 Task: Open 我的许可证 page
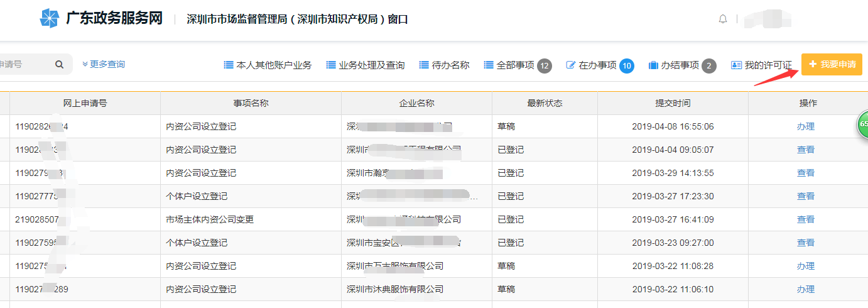(x=761, y=65)
